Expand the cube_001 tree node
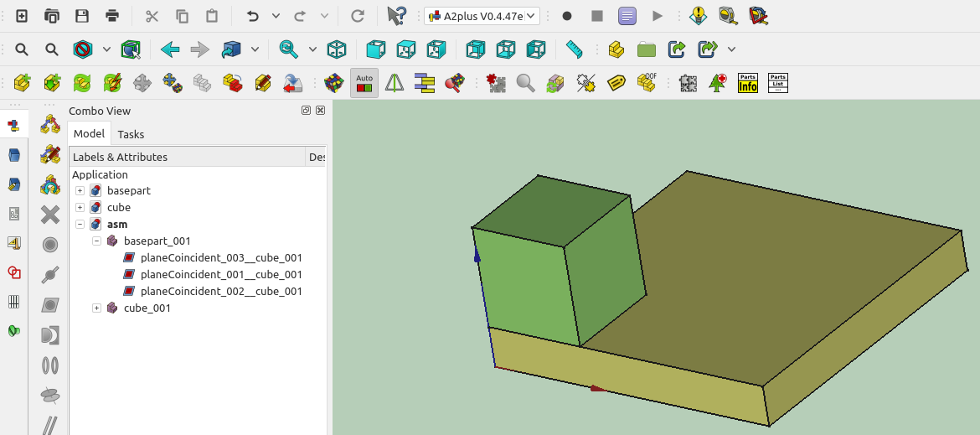The height and width of the screenshot is (435, 980). coord(97,308)
